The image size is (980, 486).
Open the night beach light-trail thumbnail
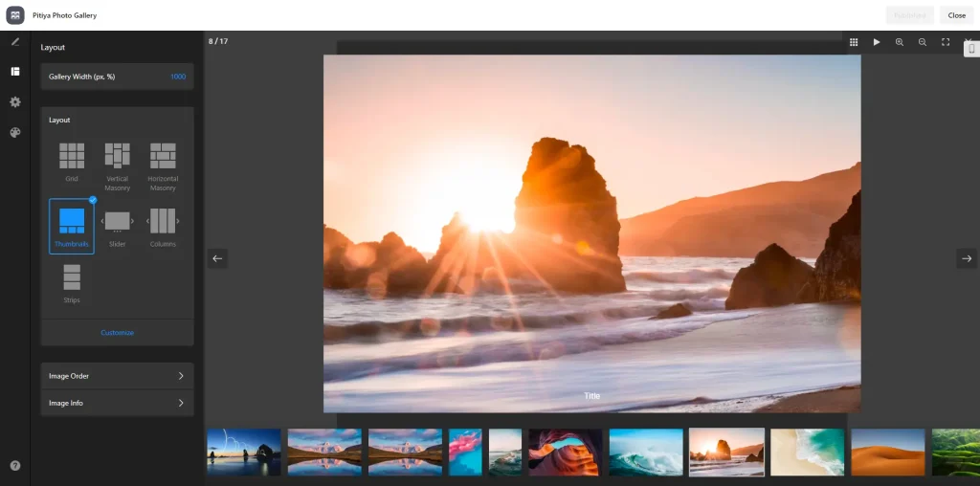244,453
